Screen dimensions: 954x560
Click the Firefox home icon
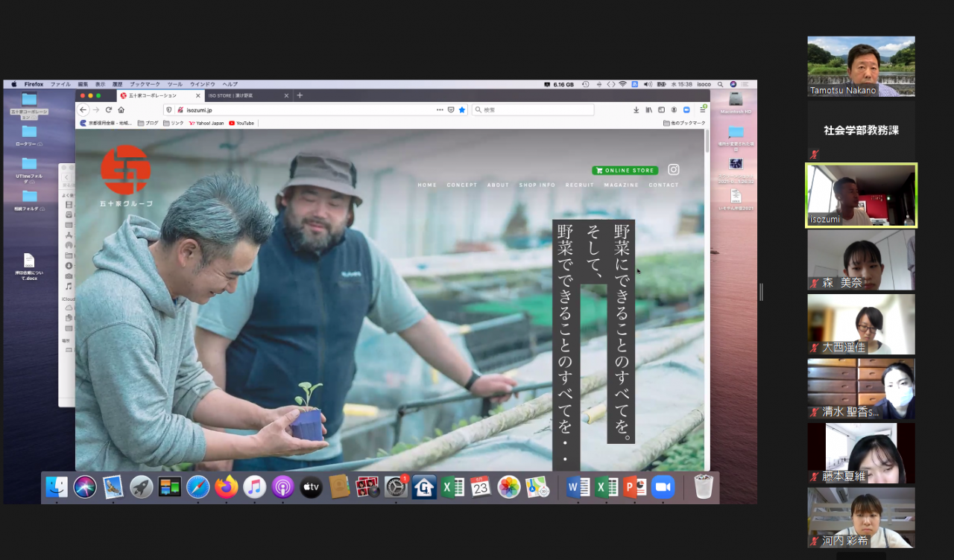pos(121,109)
